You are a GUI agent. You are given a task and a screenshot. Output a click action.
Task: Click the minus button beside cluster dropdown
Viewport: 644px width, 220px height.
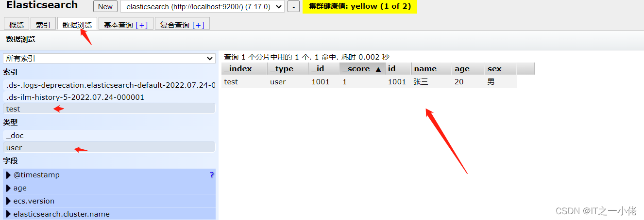(x=293, y=6)
